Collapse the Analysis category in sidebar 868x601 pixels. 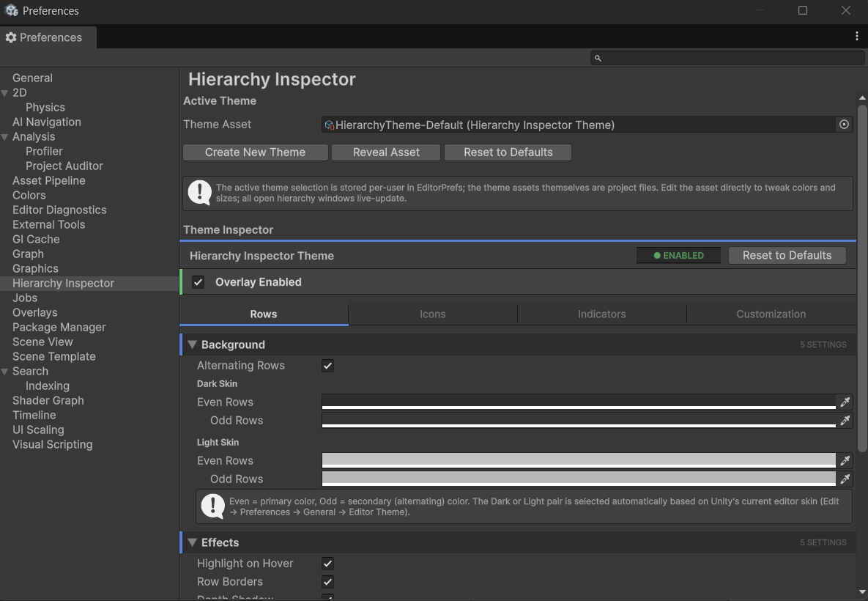5,137
